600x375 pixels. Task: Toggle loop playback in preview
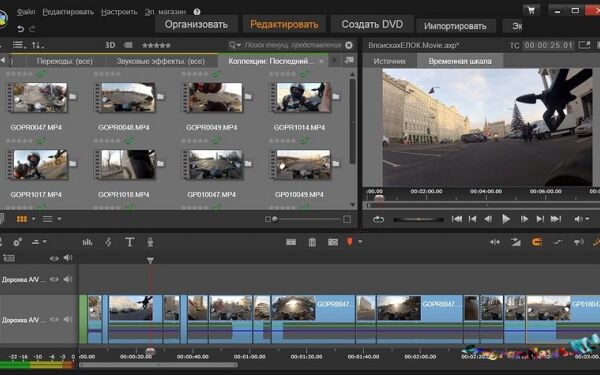(x=378, y=219)
